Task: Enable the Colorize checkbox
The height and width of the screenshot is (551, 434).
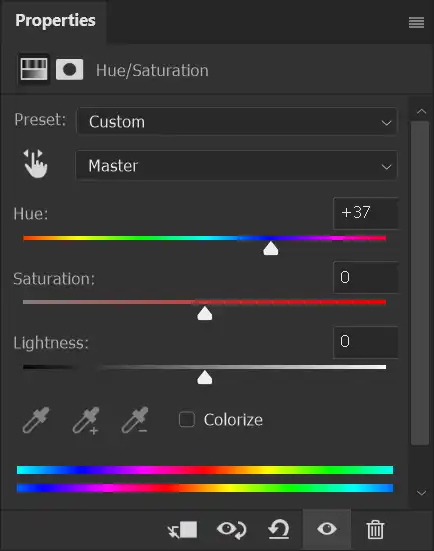Action: pyautogui.click(x=187, y=419)
